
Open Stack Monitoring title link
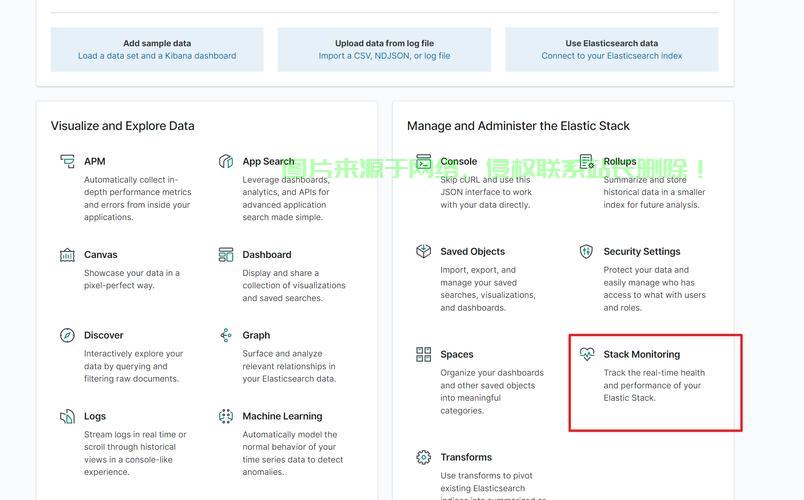[x=641, y=354]
